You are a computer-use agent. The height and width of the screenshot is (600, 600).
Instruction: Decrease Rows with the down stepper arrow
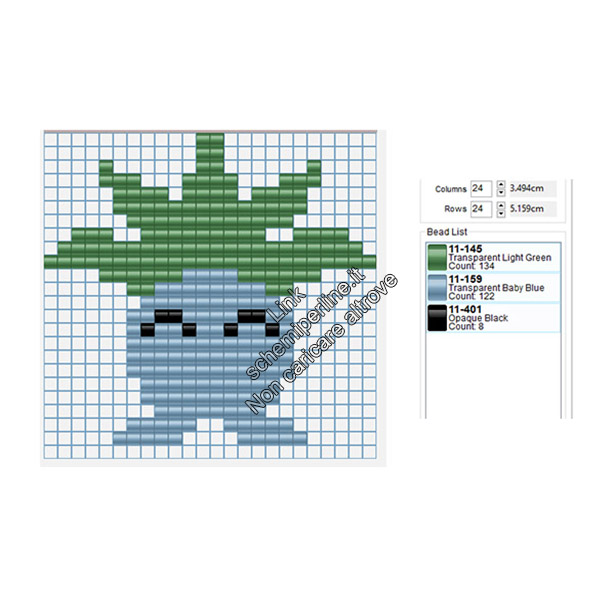click(501, 213)
